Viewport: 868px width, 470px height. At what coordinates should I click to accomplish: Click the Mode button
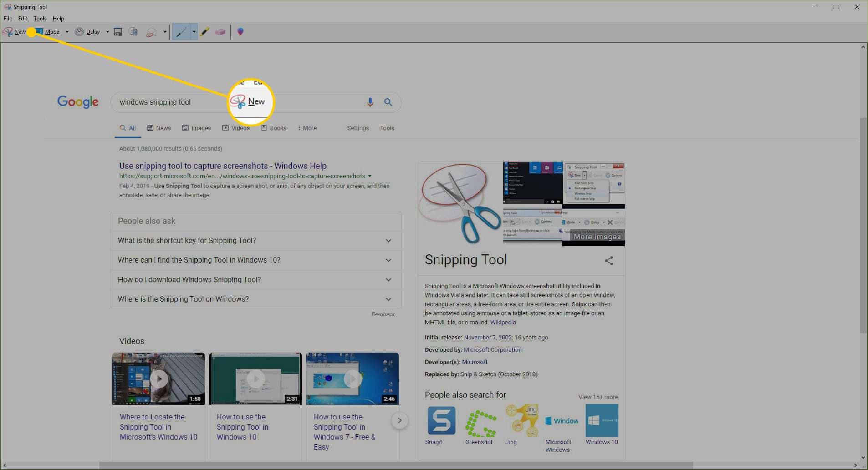pyautogui.click(x=48, y=32)
